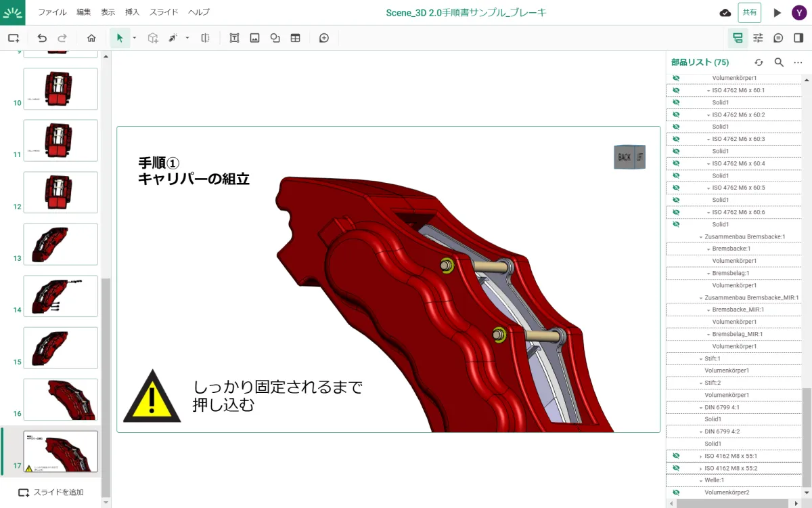Viewport: 812px width, 508px height.
Task: Open the ファイル menu
Action: [52, 12]
